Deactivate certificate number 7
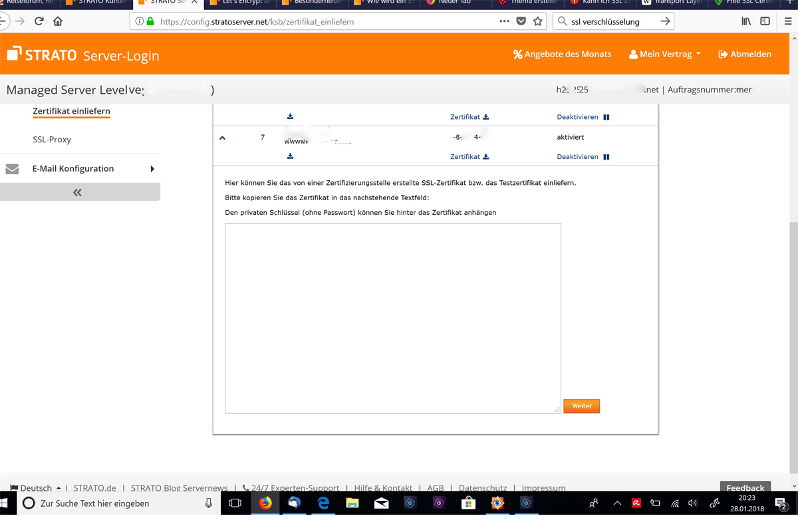Image resolution: width=798 pixels, height=532 pixels. point(583,157)
